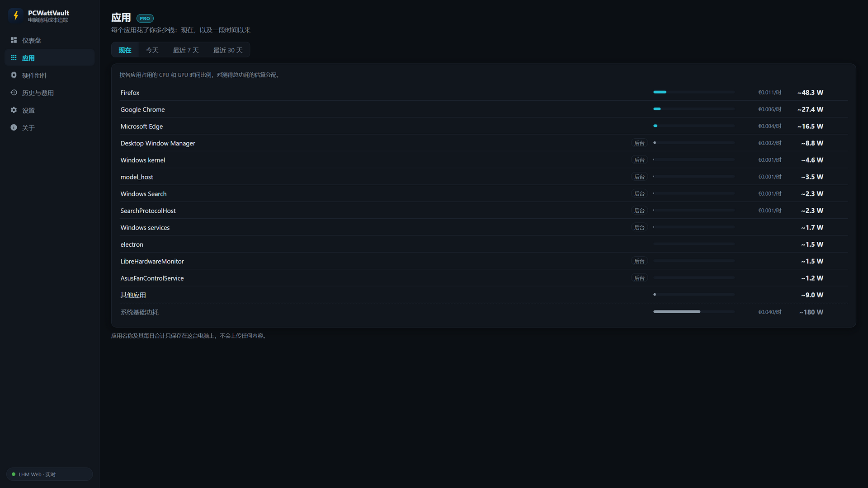Click the dashboard grid icon beside 仪表盘
This screenshot has width=868, height=488.
point(14,40)
